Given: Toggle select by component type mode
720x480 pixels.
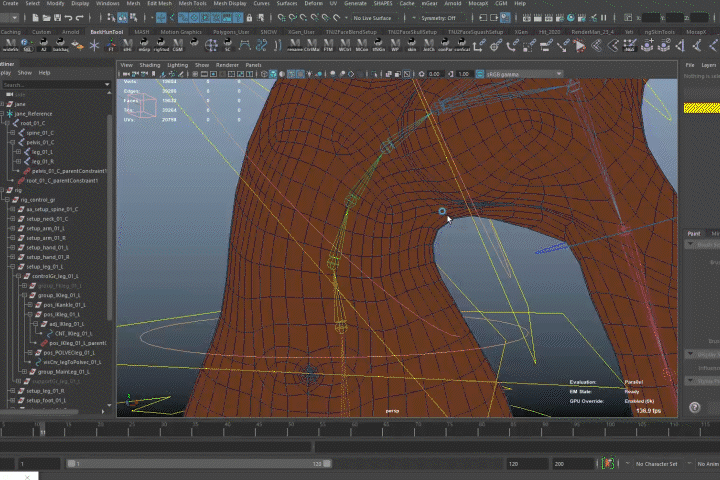Looking at the screenshot, I should (134, 18).
